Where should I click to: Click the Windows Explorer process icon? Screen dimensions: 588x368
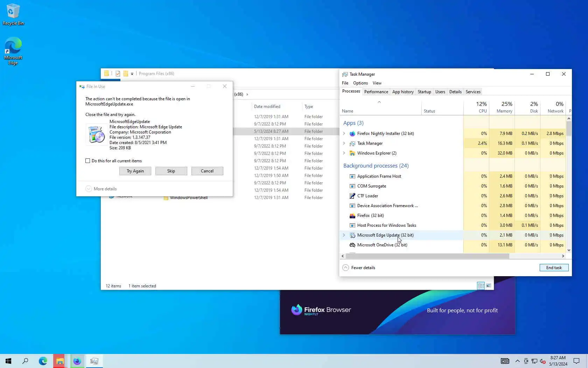coord(352,153)
